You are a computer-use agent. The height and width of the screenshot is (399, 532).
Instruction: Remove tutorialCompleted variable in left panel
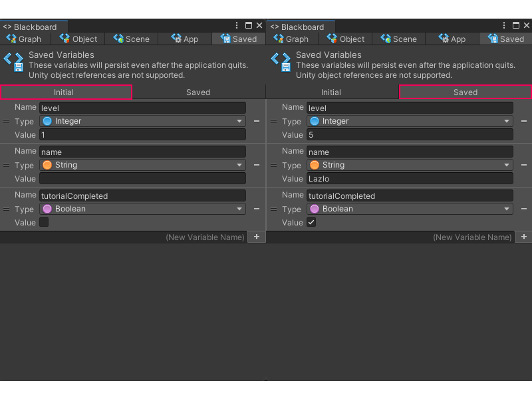[x=257, y=209]
